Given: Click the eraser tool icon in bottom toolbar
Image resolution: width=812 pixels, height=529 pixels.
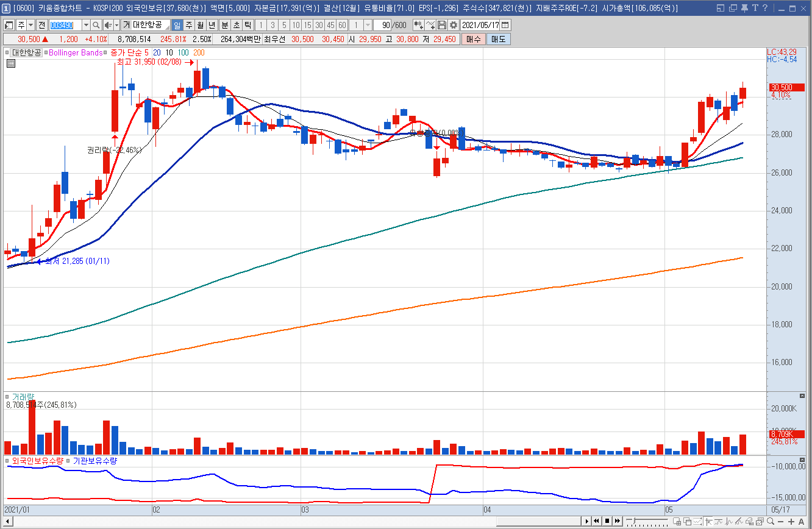Looking at the screenshot, I should pyautogui.click(x=749, y=521).
